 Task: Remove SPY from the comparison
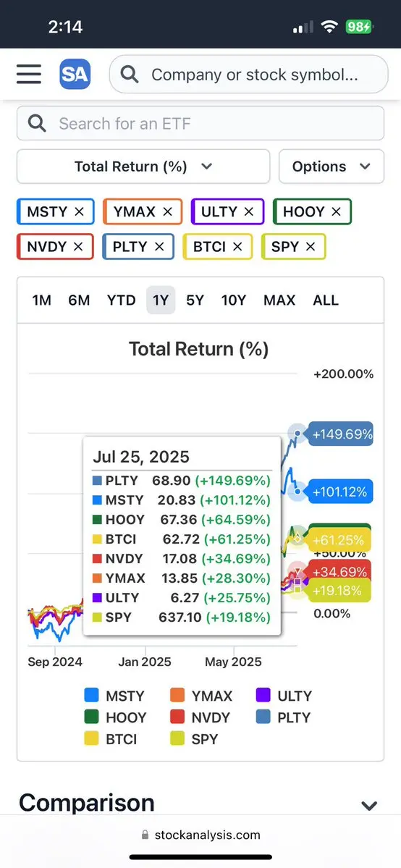[x=311, y=246]
